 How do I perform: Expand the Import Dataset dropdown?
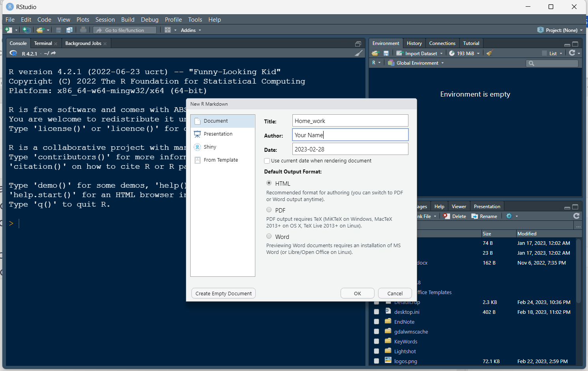419,53
